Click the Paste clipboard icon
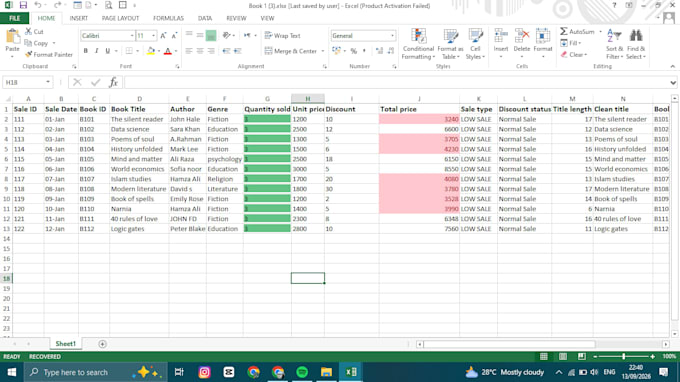This screenshot has width=680, height=382. (13, 37)
